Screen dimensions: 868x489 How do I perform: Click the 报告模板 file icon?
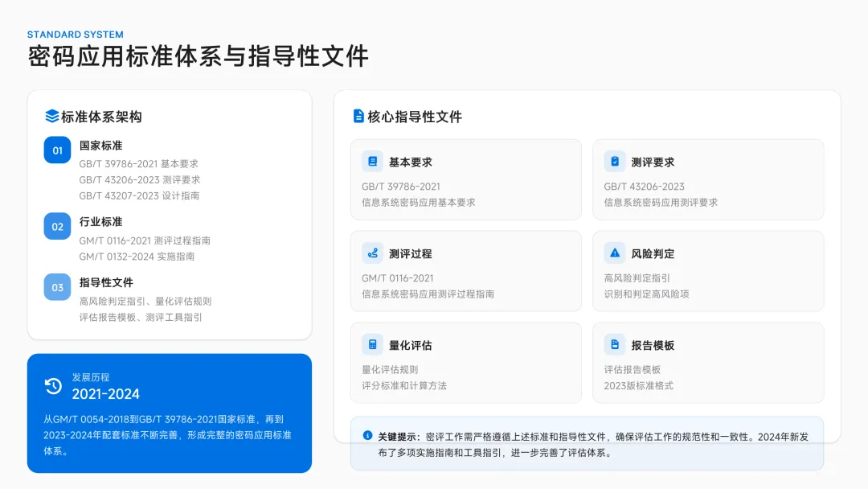click(x=615, y=344)
